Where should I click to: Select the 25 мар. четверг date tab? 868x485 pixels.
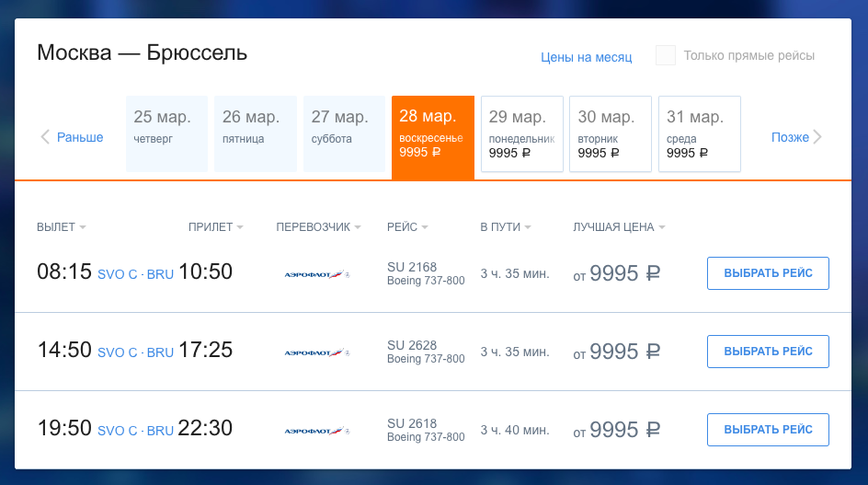point(166,133)
